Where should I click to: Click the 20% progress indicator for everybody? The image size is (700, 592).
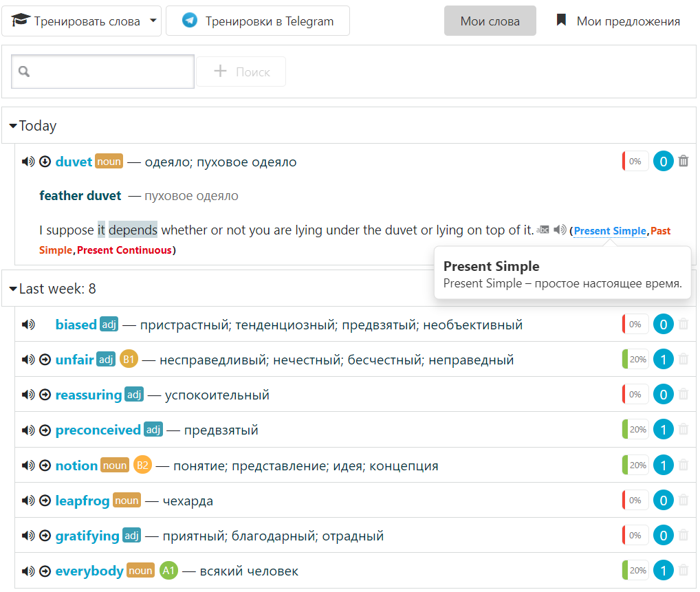635,571
